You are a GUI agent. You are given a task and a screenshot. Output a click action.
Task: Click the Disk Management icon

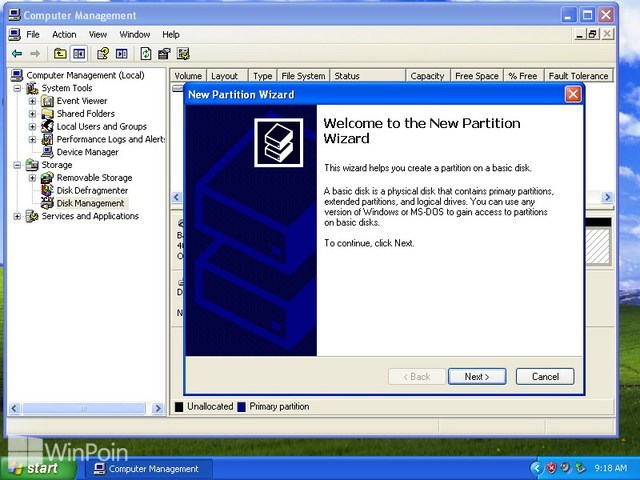pyautogui.click(x=47, y=203)
